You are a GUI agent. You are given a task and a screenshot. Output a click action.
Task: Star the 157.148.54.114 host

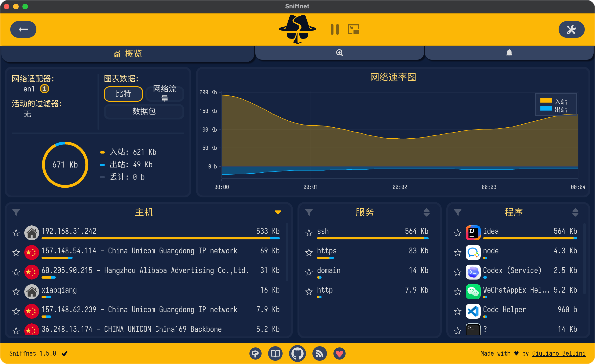click(16, 252)
